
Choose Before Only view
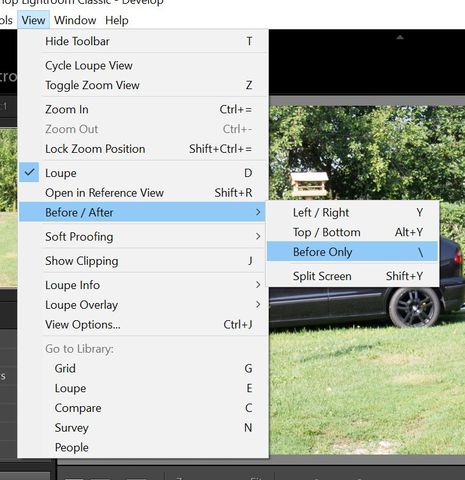352,252
